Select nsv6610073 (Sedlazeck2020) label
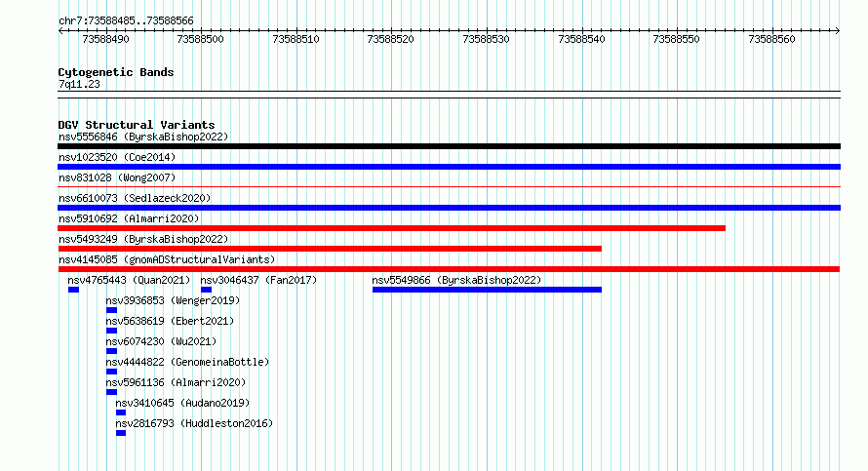 click(135, 198)
